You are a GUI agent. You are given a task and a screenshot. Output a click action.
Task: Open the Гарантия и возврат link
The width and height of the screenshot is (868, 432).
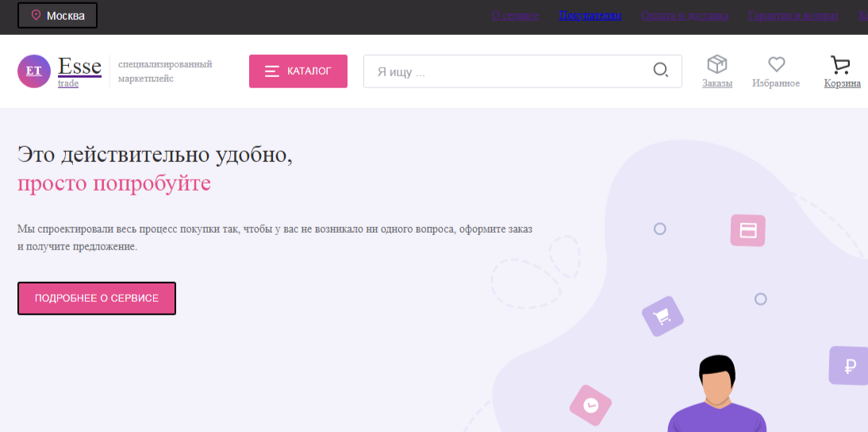click(794, 16)
